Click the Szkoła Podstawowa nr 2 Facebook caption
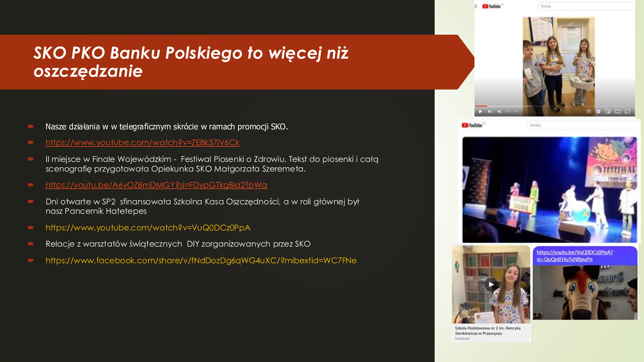This screenshot has width=644, height=362. pos(488,331)
